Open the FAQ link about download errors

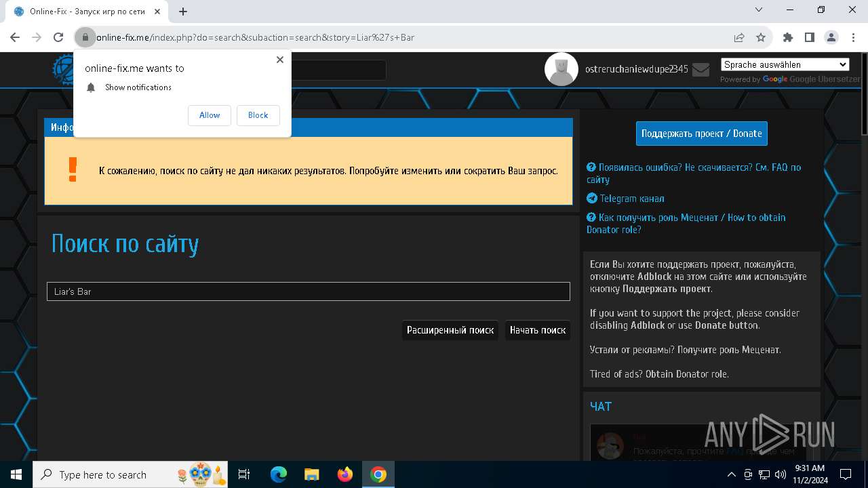(694, 174)
